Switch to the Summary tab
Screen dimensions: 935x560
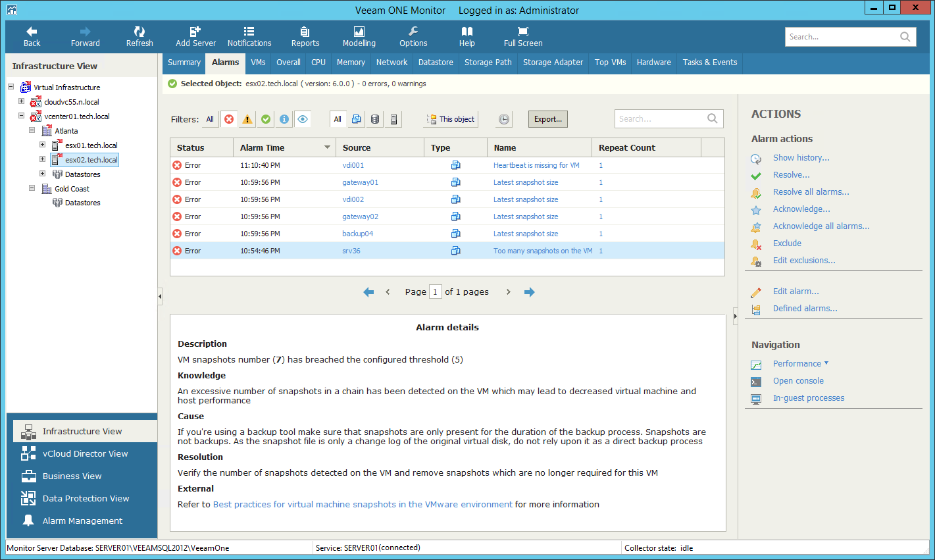(184, 63)
